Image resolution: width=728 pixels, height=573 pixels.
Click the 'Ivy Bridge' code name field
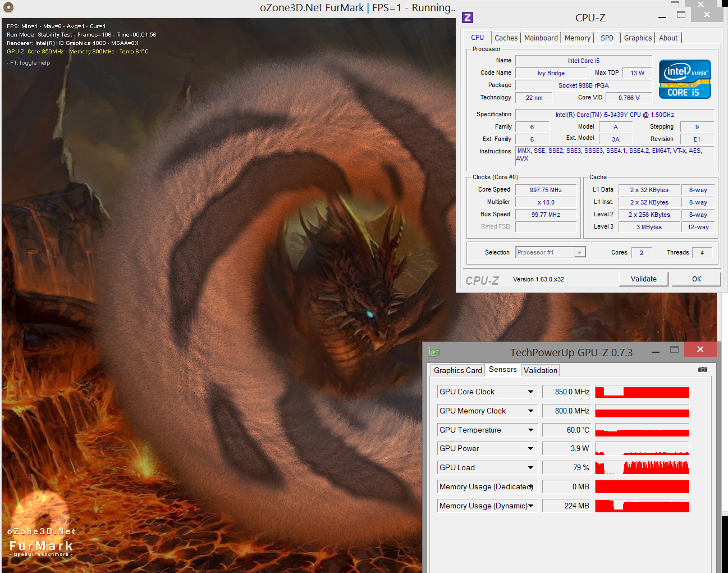point(551,73)
